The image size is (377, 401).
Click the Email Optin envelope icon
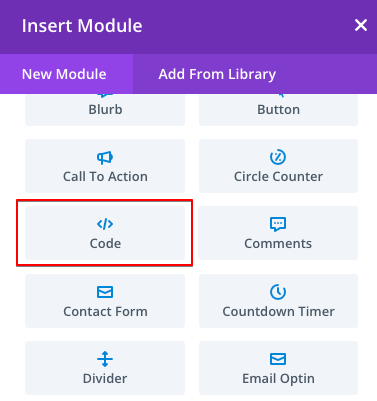click(278, 359)
